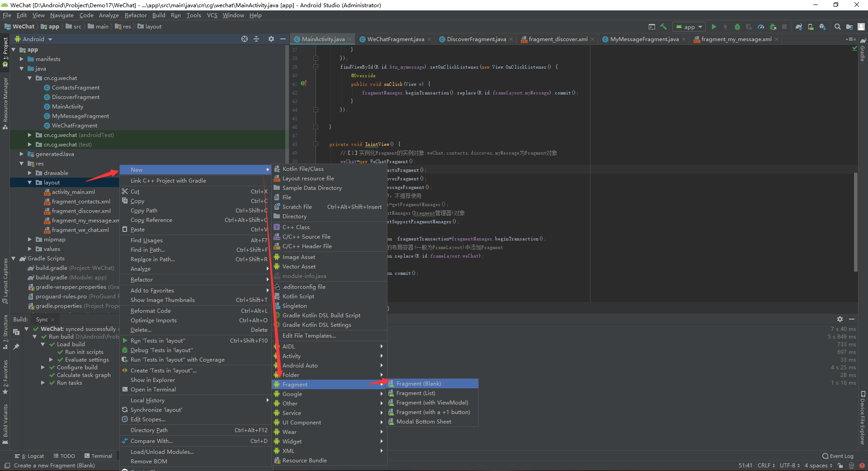Toggle the Resource Manager tool window
The height and width of the screenshot is (471, 868).
click(x=5, y=103)
